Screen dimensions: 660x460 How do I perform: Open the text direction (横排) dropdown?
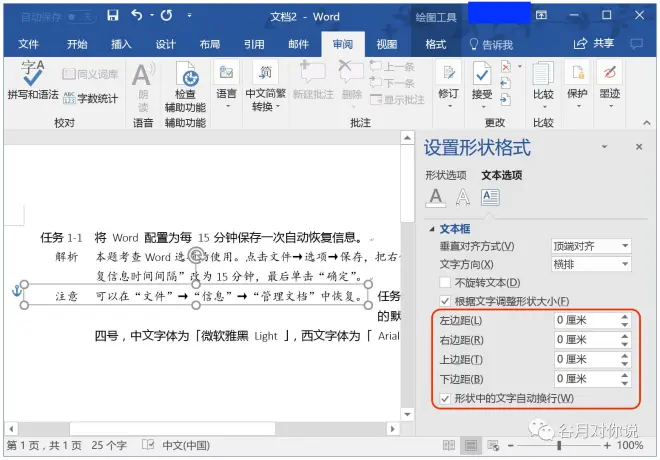pyautogui.click(x=591, y=264)
